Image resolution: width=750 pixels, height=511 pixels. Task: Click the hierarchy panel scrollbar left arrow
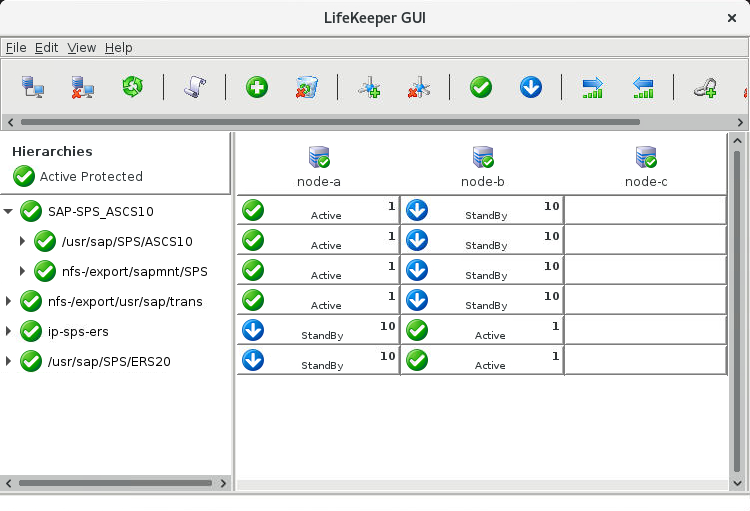(8, 483)
